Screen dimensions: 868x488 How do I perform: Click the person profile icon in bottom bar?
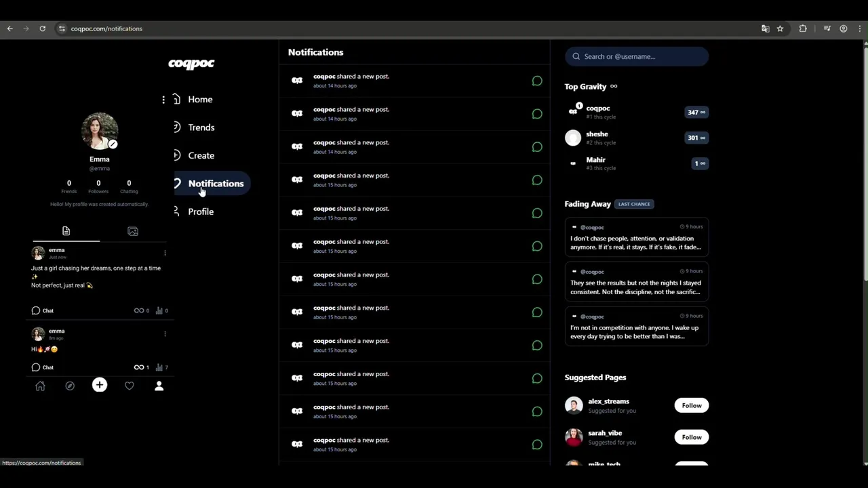(159, 386)
